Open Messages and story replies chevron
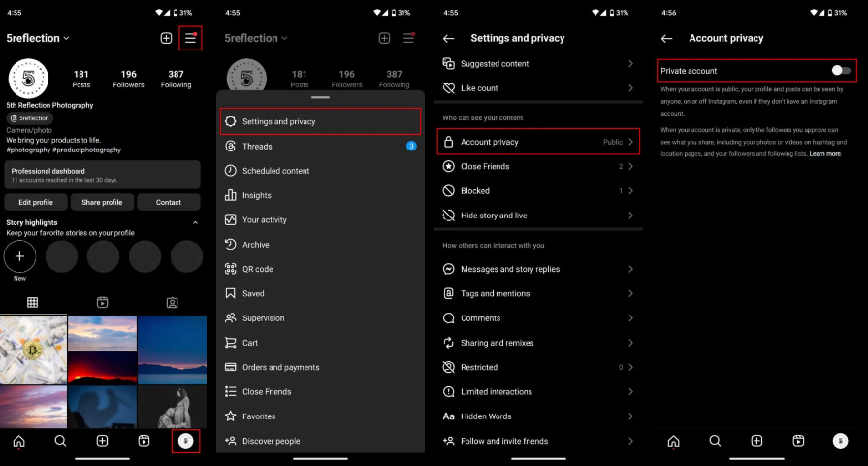868x466 pixels. (x=630, y=269)
